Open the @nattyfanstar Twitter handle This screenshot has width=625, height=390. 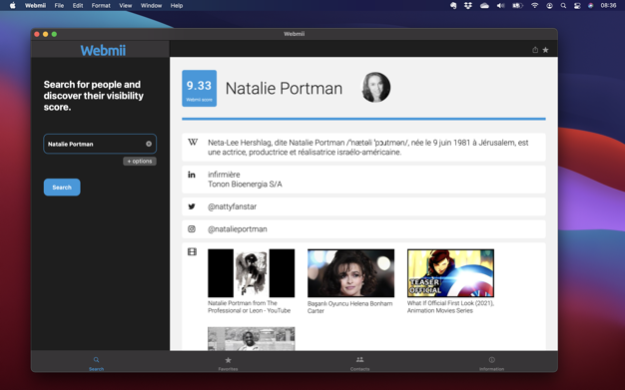coord(232,207)
